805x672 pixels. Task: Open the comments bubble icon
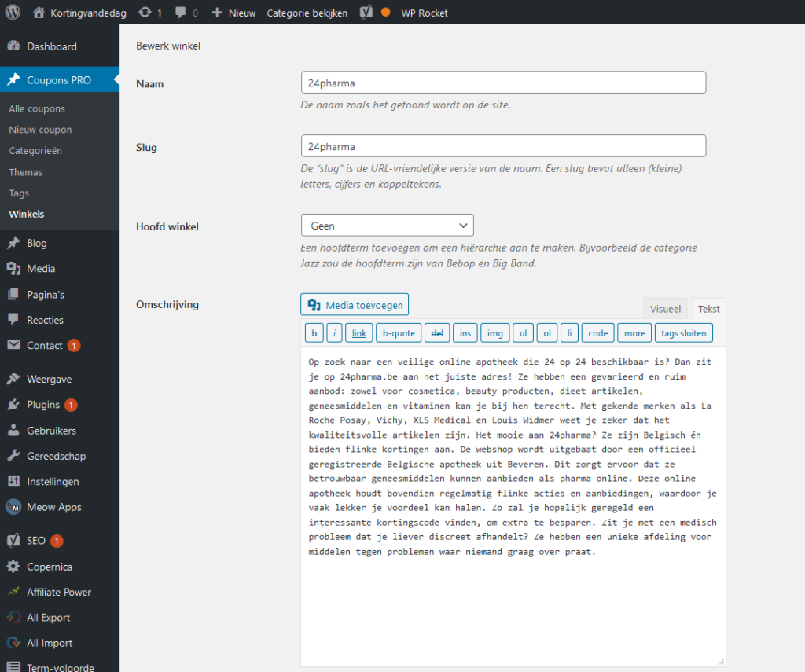point(182,13)
